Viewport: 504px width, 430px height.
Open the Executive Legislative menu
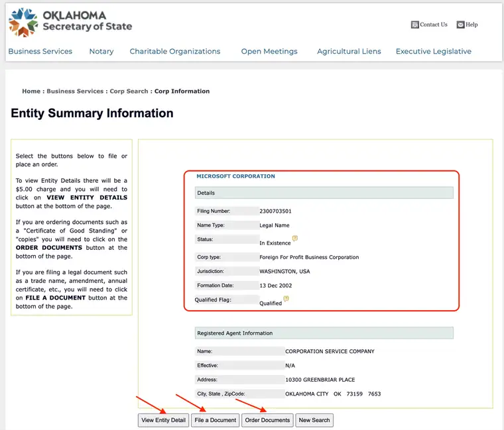point(434,52)
